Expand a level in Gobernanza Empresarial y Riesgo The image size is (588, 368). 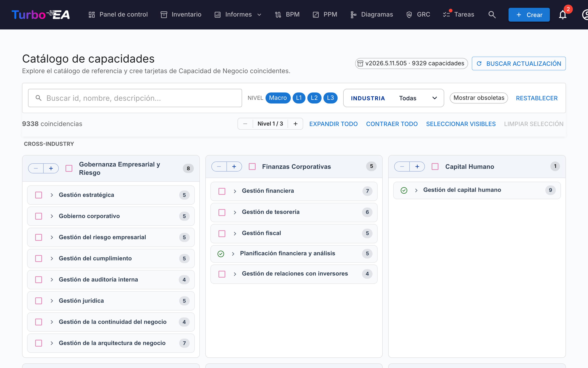(x=51, y=168)
